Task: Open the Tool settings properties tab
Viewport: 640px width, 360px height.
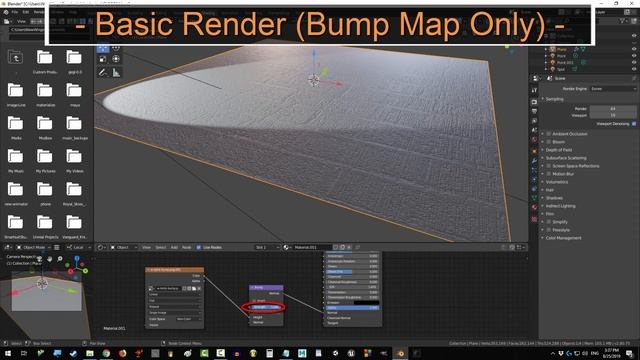Action: pyautogui.click(x=534, y=90)
